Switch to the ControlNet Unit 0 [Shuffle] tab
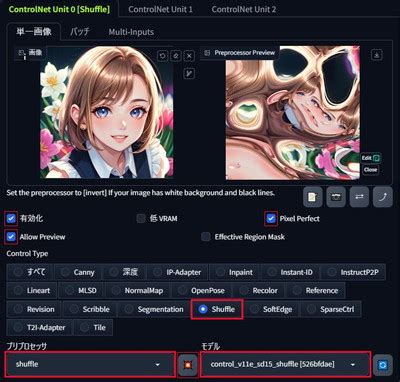 59,9
